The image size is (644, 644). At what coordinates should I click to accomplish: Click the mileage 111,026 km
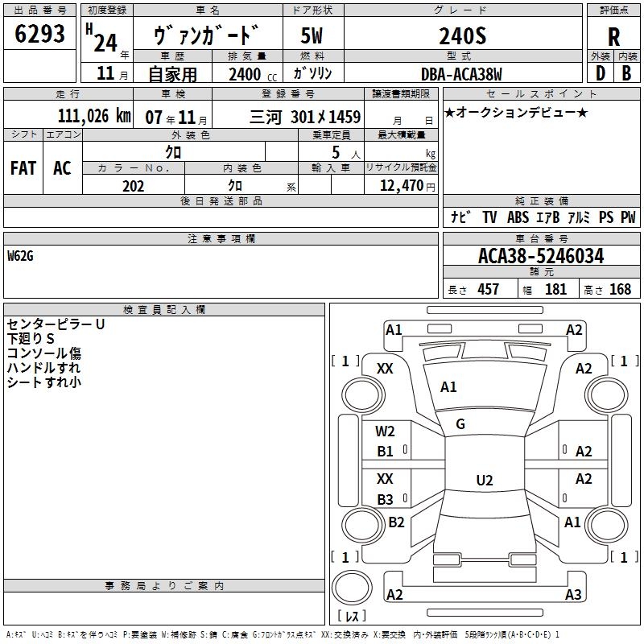94,116
